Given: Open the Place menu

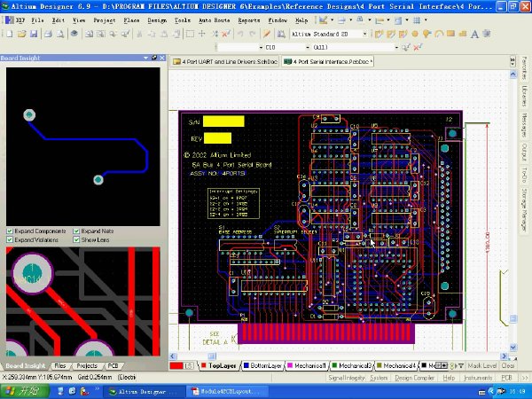Looking at the screenshot, I should pyautogui.click(x=131, y=20).
